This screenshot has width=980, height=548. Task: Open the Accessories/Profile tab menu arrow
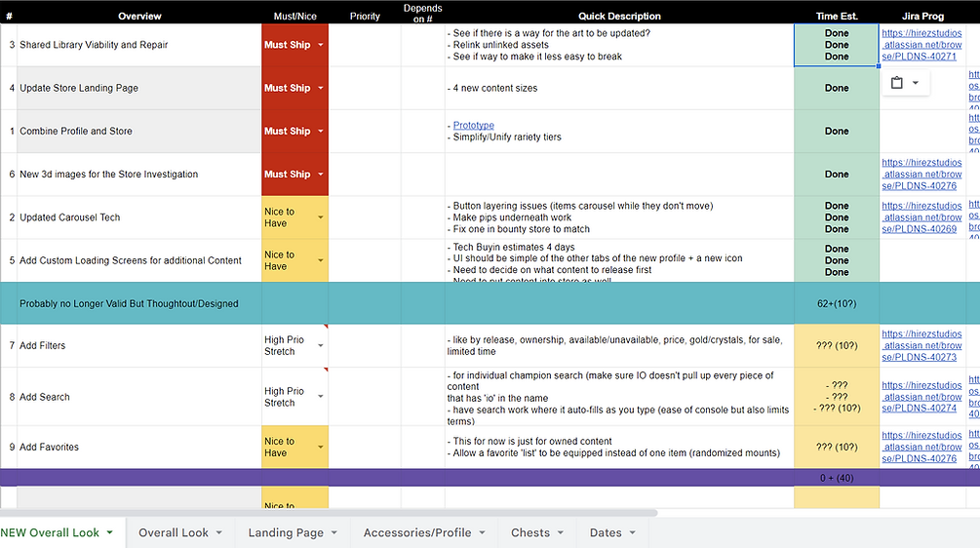pyautogui.click(x=483, y=533)
